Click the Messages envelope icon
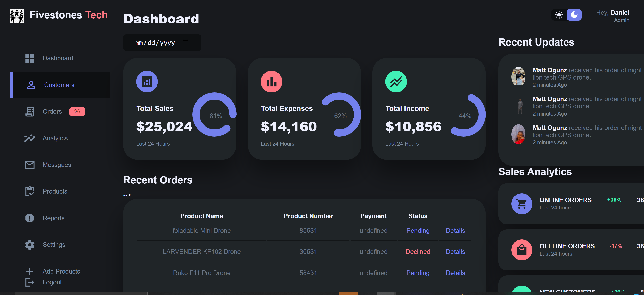The height and width of the screenshot is (295, 644). 29,165
